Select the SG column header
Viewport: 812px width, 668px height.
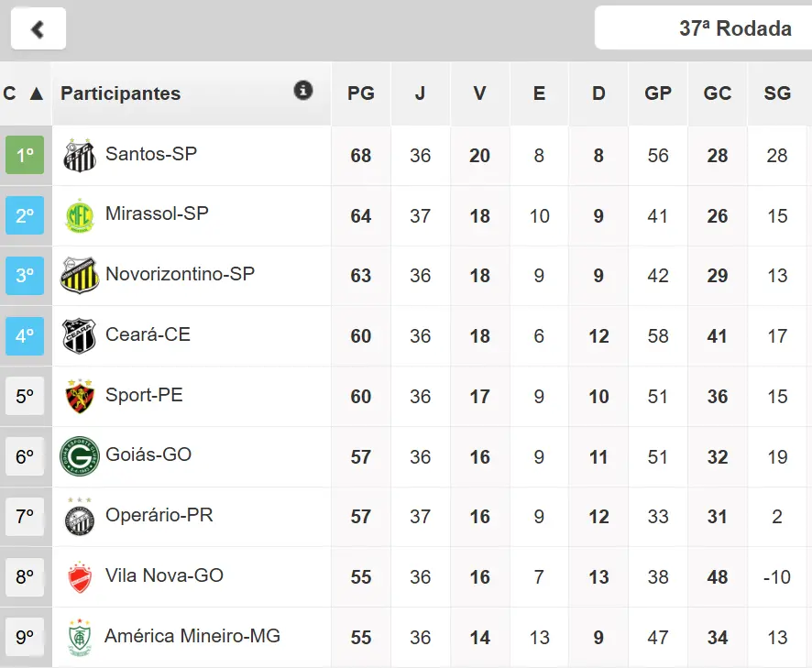(777, 93)
